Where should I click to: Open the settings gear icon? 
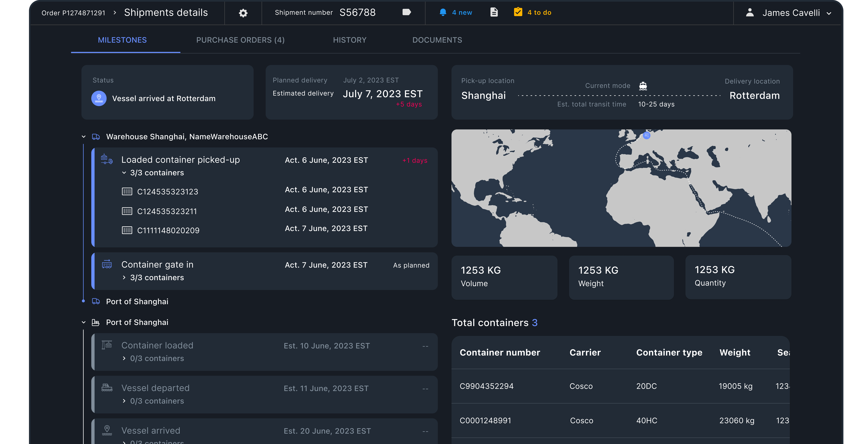coord(243,13)
